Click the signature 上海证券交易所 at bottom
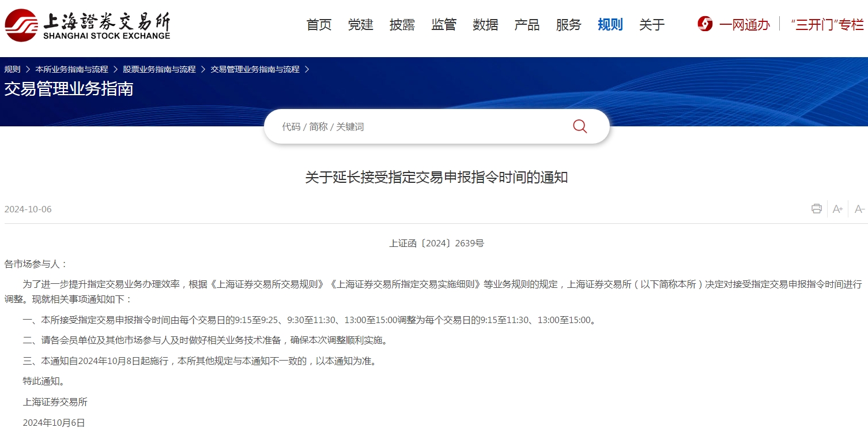 (55, 402)
